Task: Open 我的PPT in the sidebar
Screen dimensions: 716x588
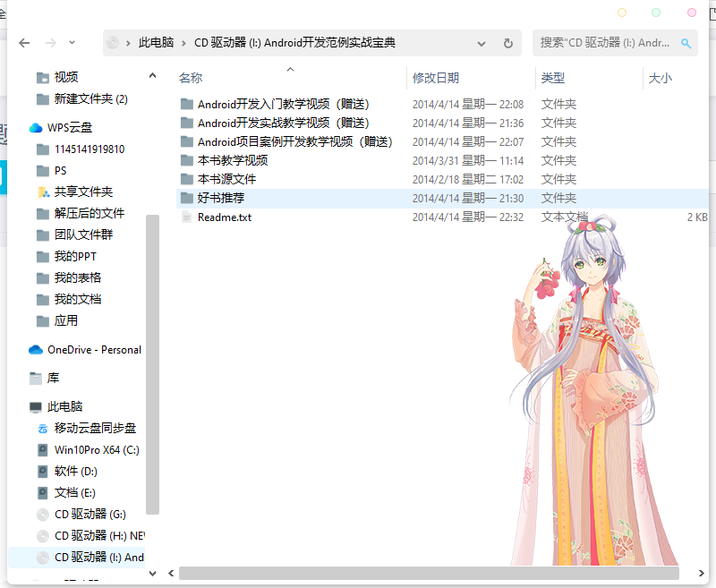Action: tap(75, 256)
